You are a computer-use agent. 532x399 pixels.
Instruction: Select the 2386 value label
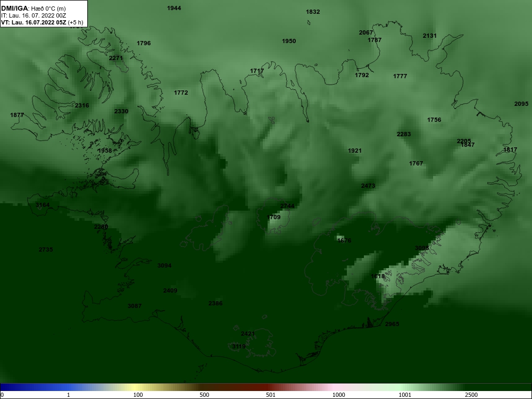tap(215, 303)
